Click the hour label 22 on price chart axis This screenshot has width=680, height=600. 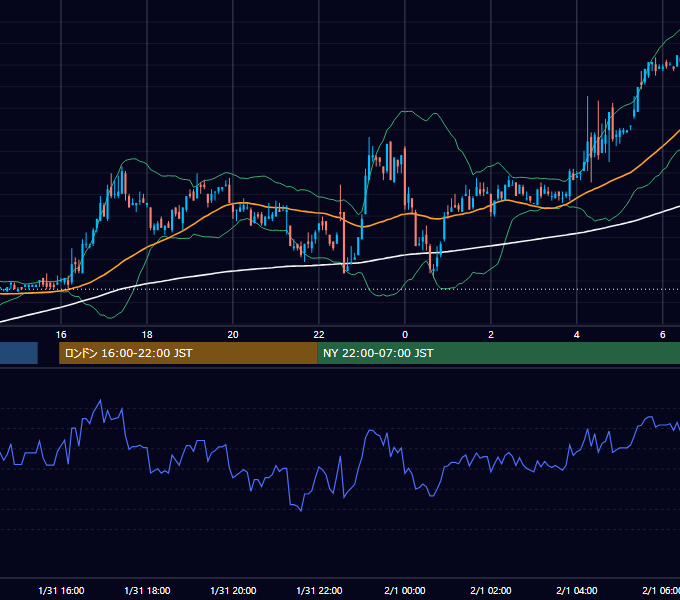[319, 334]
